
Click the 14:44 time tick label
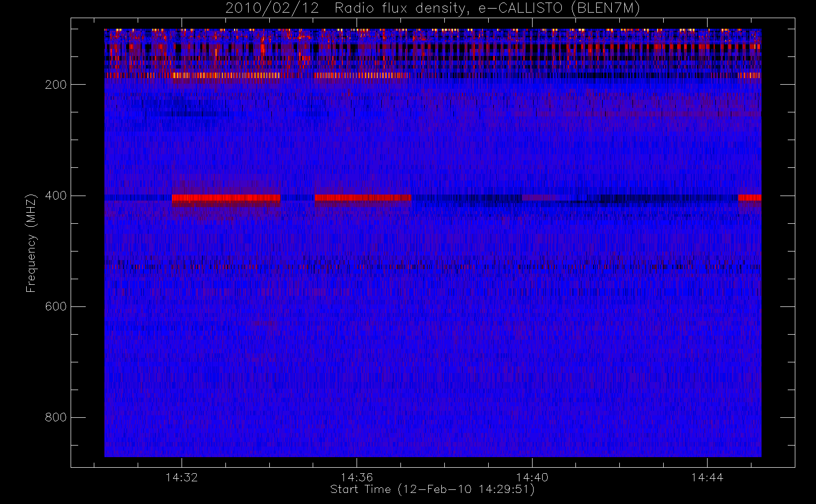point(707,477)
